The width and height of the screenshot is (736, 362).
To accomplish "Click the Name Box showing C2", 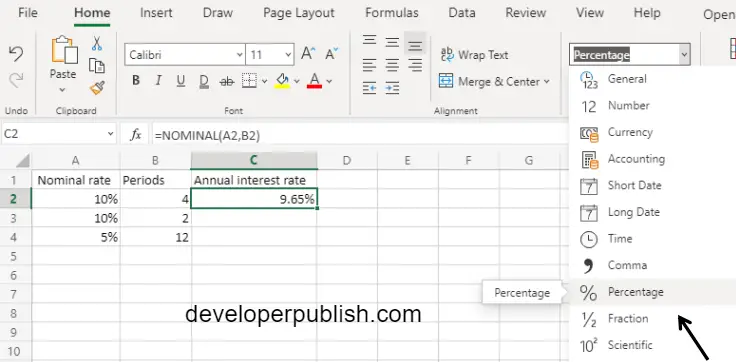I will [x=59, y=135].
